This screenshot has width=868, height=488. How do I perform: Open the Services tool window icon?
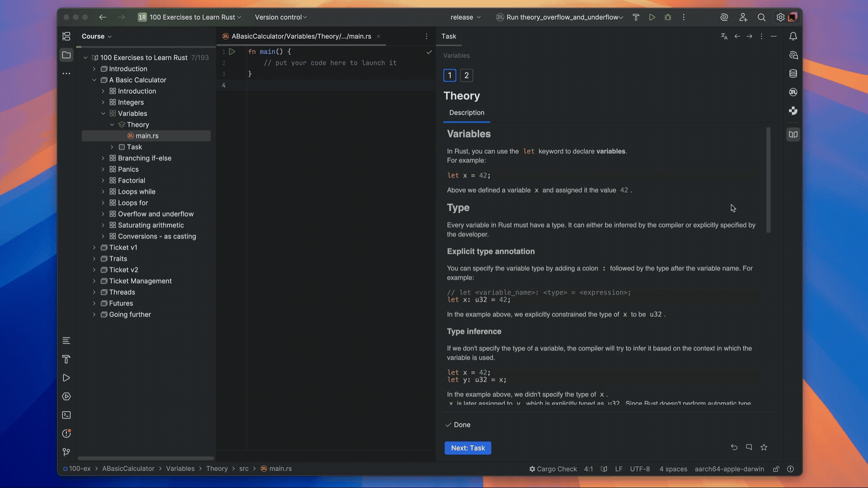pos(66,396)
